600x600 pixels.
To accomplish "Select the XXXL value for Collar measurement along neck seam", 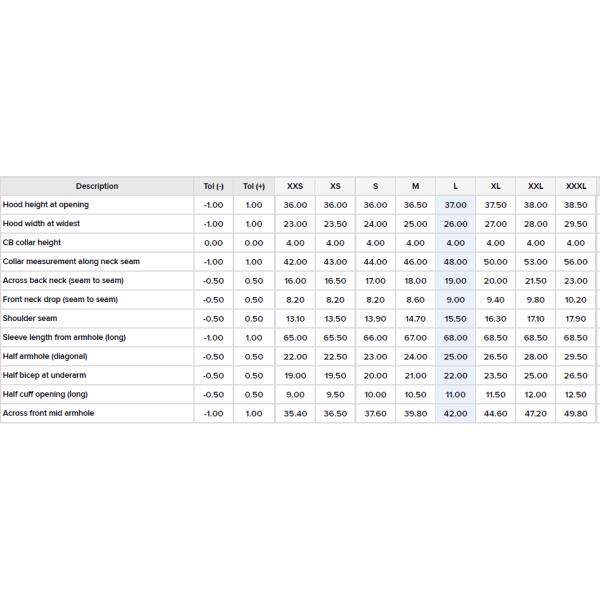I will click(576, 262).
